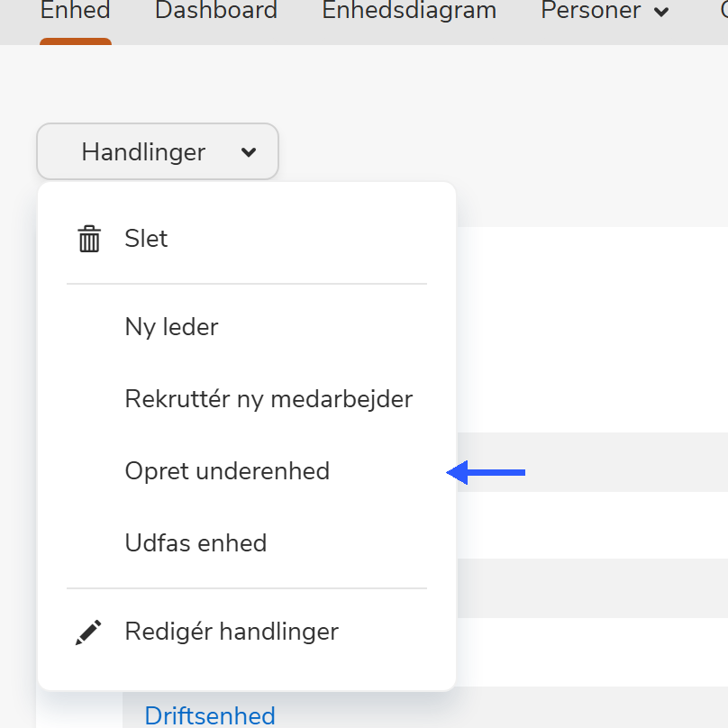Choose Slet from the actions menu
The image size is (728, 728).
tap(146, 239)
